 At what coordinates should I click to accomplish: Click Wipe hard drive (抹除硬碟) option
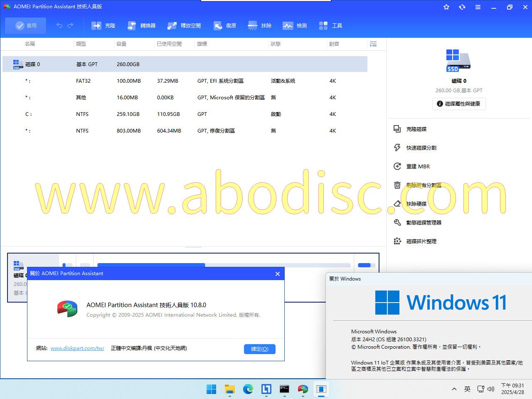coord(410,204)
